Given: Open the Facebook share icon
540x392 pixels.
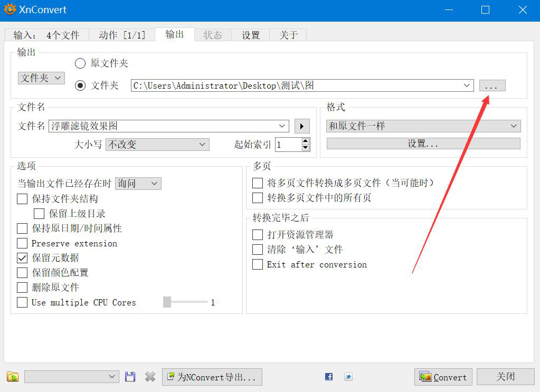Looking at the screenshot, I should coord(329,377).
